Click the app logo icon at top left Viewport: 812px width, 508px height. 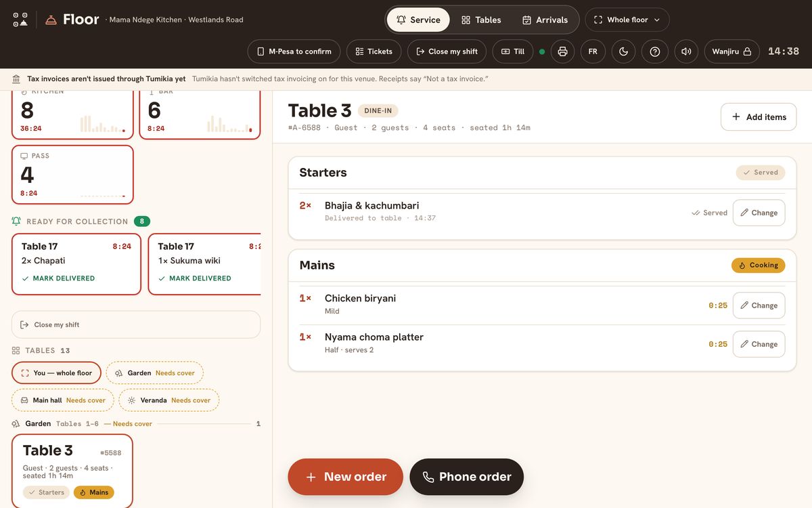point(20,20)
